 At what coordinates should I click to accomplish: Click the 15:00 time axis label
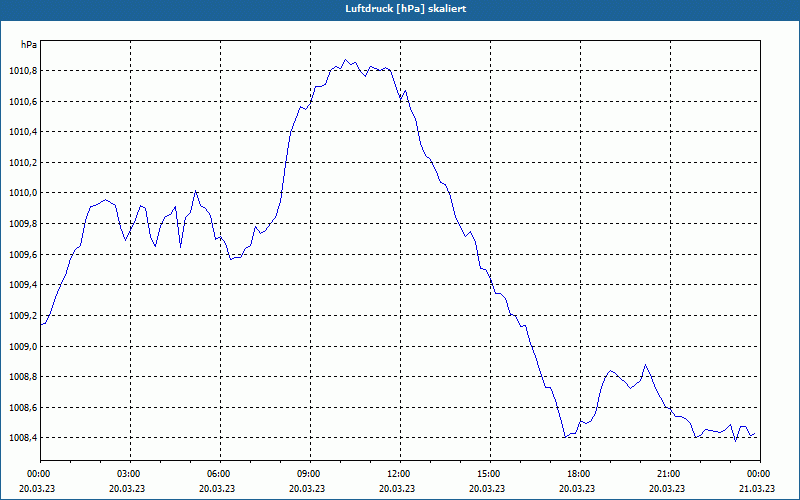coord(489,474)
